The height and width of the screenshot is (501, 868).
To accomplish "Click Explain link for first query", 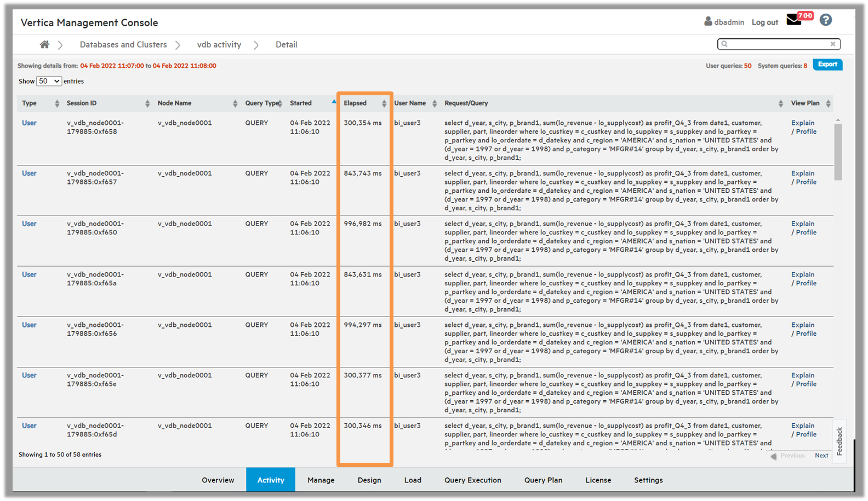I will point(802,123).
